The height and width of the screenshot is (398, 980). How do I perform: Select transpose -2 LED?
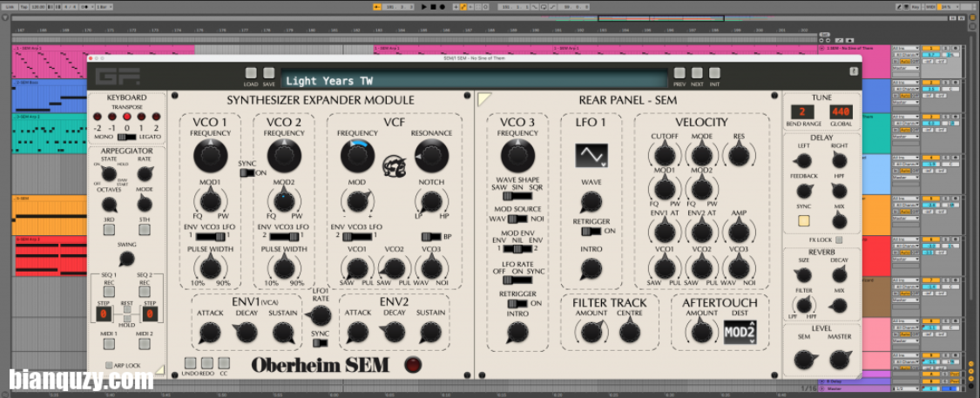98,117
